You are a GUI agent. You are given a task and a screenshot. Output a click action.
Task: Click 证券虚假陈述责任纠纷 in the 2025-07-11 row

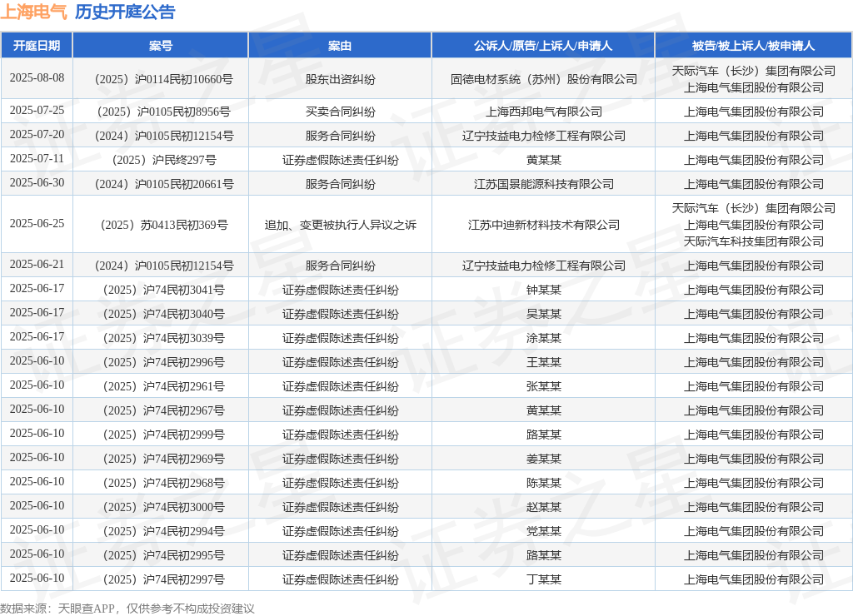tap(340, 161)
